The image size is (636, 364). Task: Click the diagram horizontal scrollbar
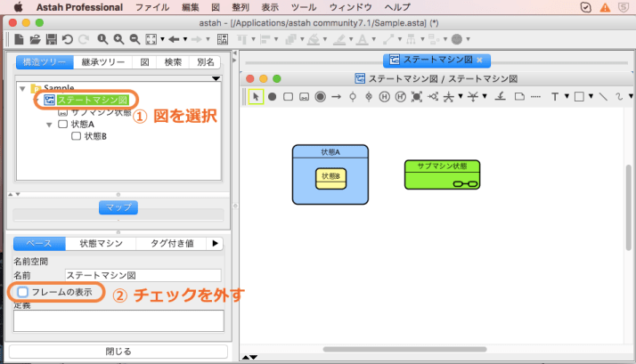pos(404,349)
